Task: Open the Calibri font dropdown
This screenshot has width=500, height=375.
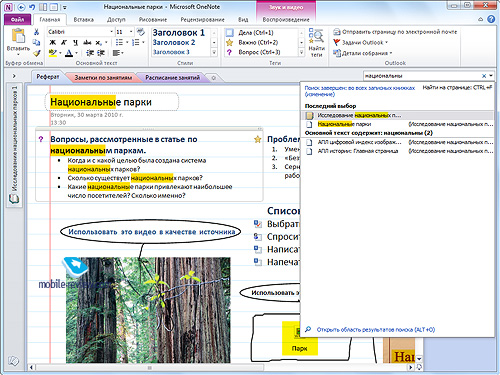Action: [x=80, y=32]
